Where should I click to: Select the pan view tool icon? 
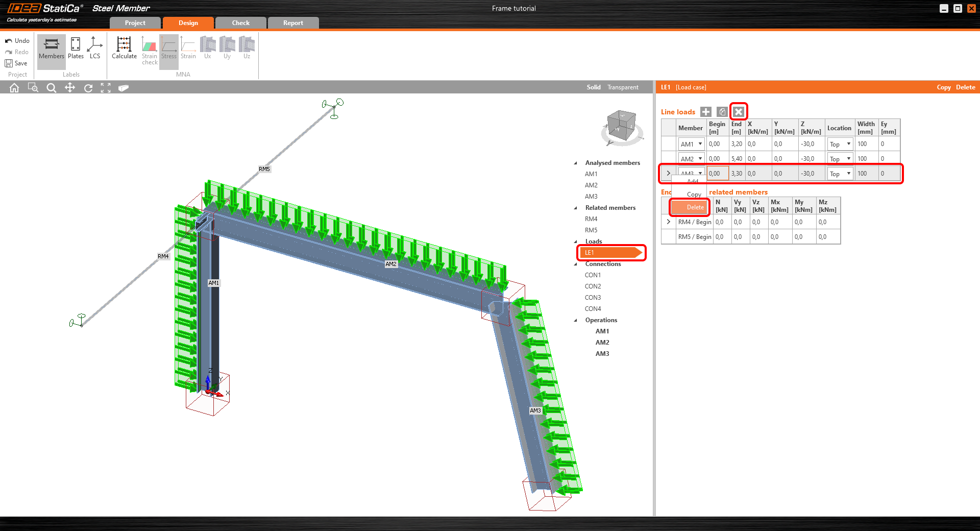(x=70, y=88)
